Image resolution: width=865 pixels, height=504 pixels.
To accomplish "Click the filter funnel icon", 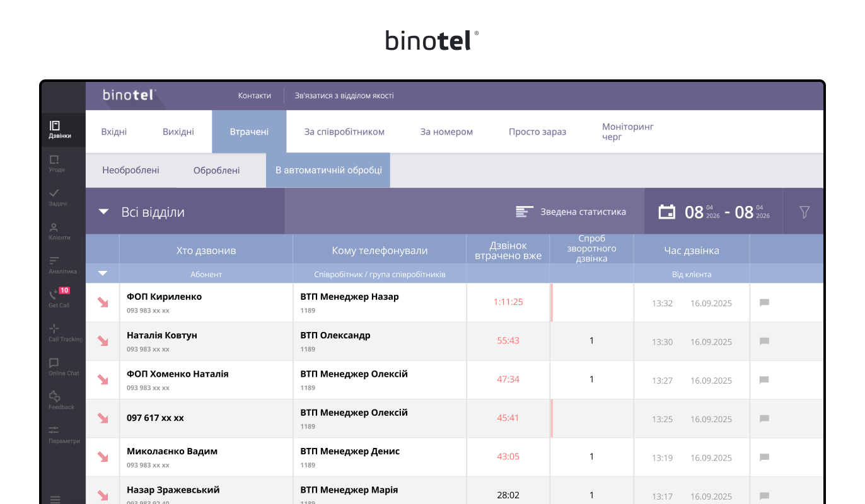I will click(x=804, y=212).
